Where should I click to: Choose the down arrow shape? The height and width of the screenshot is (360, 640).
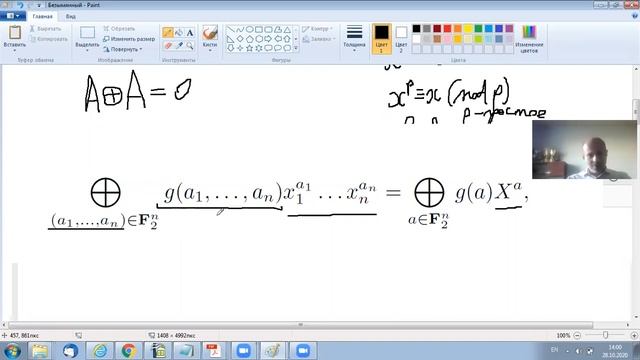pyautogui.click(x=230, y=48)
